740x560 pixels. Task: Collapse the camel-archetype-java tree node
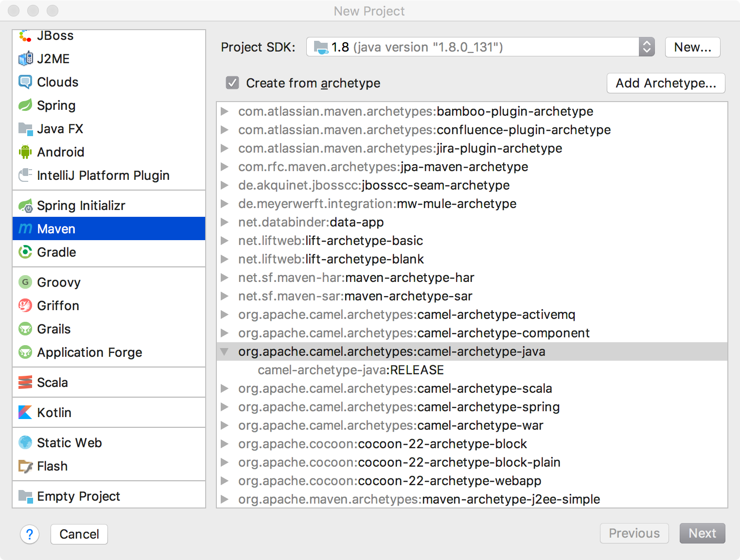coord(224,351)
